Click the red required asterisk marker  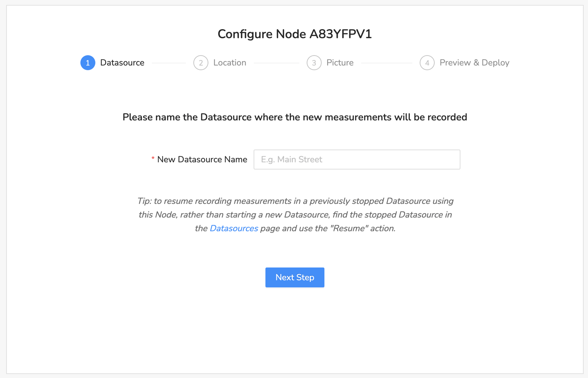(x=153, y=159)
